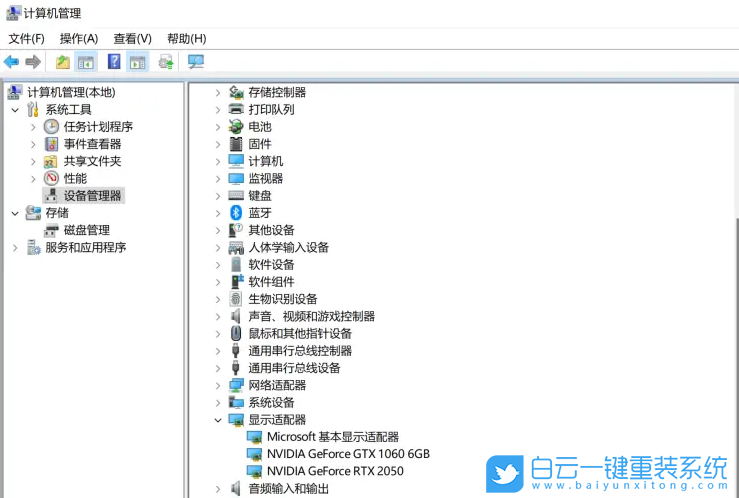Click the blue Help question mark icon
This screenshot has height=498, width=739.
pyautogui.click(x=114, y=62)
